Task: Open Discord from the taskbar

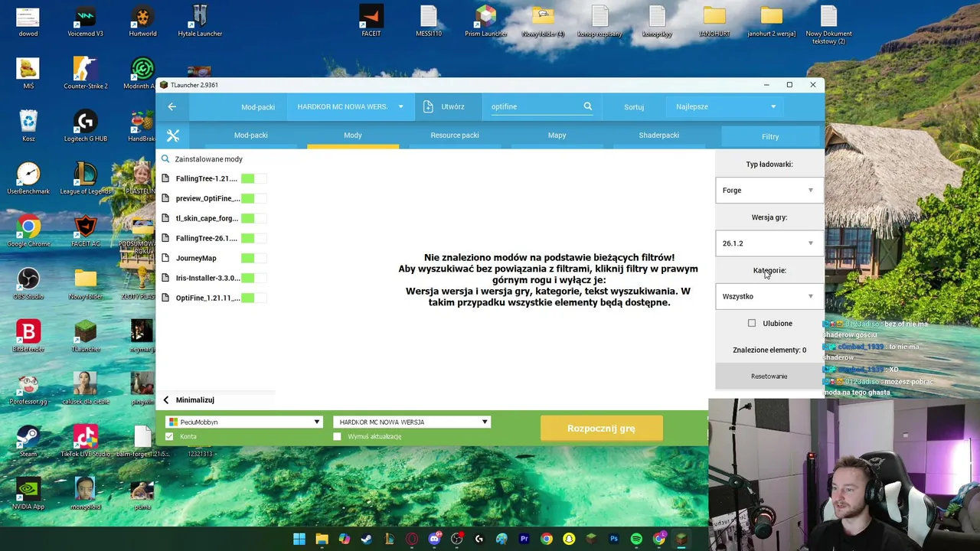Action: [x=434, y=539]
